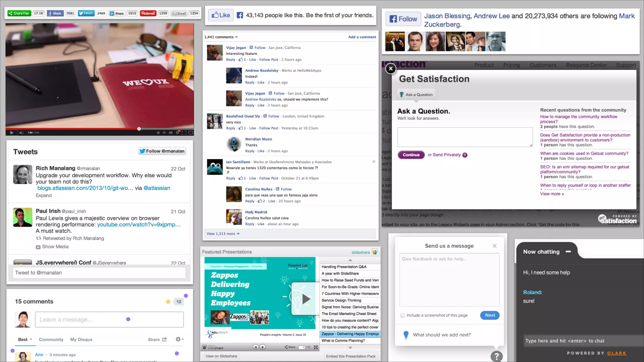Toggle 3D mode on video player
The height and width of the screenshot is (362, 644).
coord(164,133)
